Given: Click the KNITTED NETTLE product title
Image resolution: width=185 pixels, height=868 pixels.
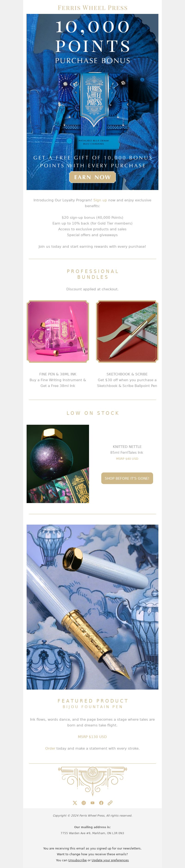Looking at the screenshot, I should point(127,447).
